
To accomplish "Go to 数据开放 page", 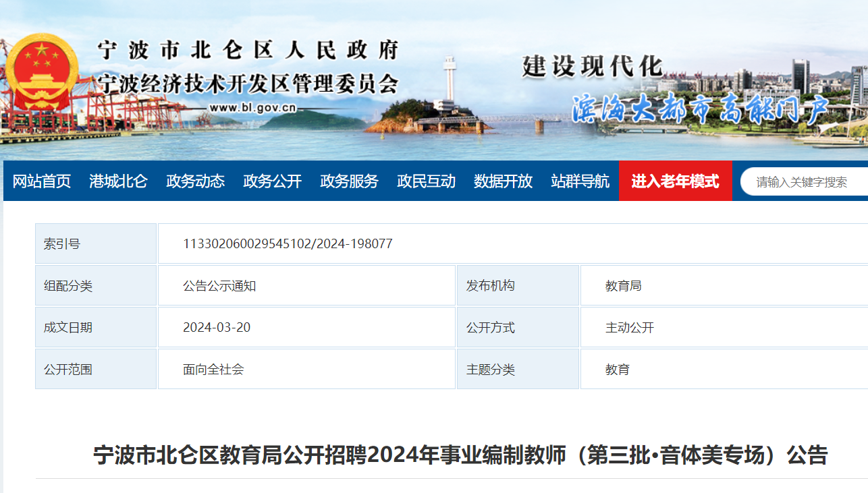I will 503,181.
